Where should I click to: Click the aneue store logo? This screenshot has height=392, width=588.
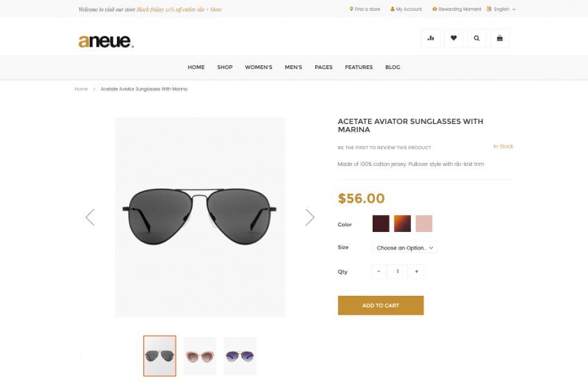click(106, 41)
